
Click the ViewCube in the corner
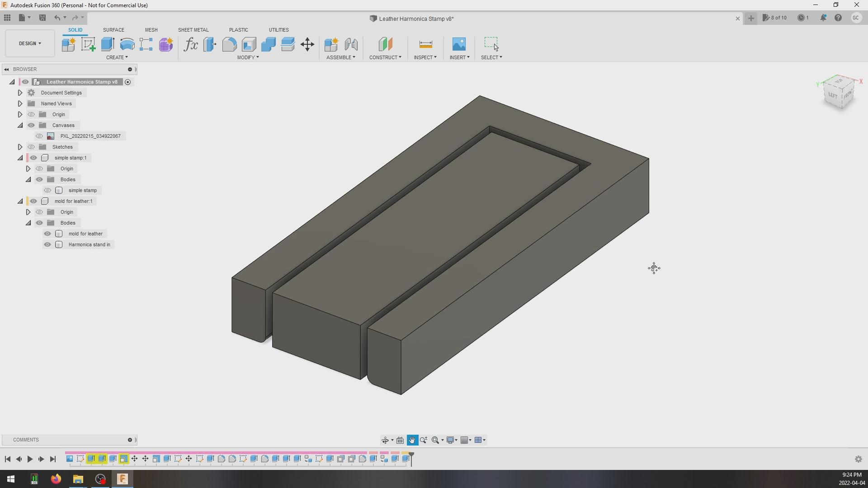click(x=840, y=93)
